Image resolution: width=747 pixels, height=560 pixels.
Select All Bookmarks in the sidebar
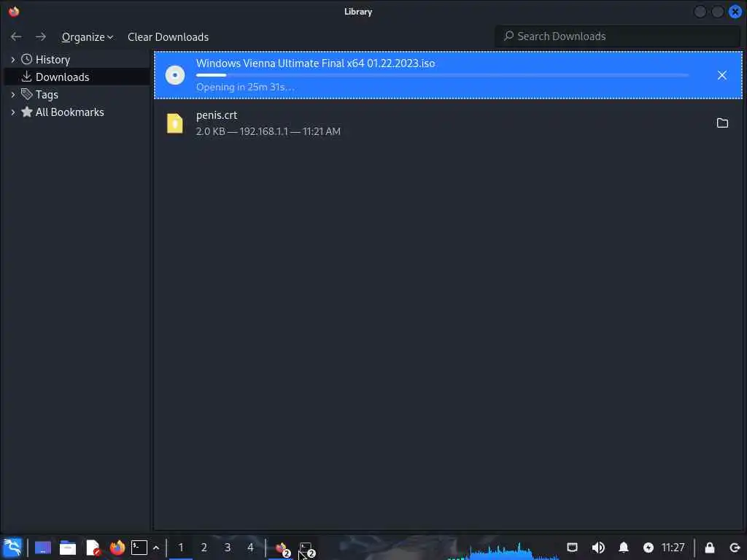[69, 112]
